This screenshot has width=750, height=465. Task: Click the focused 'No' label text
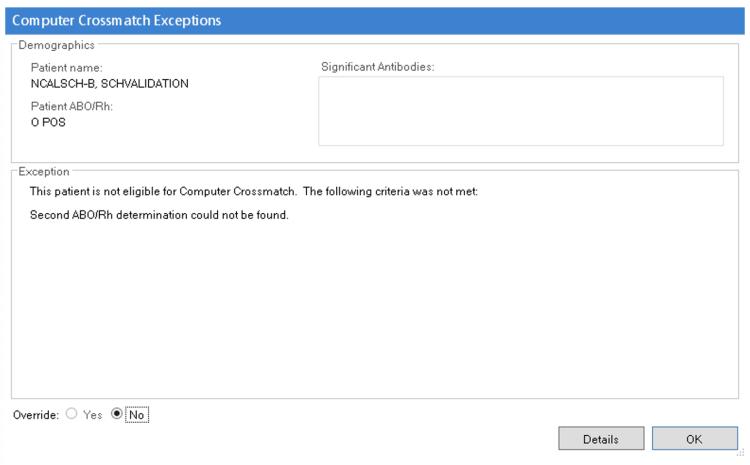(137, 415)
